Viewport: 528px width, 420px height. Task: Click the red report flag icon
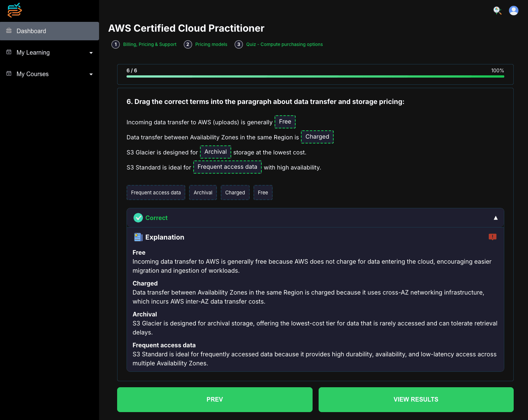(493, 237)
